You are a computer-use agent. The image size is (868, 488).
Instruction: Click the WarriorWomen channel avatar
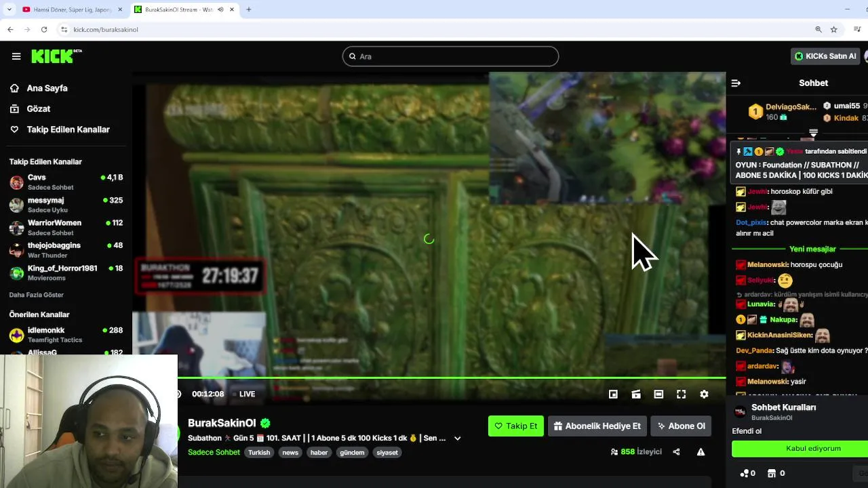click(x=16, y=227)
